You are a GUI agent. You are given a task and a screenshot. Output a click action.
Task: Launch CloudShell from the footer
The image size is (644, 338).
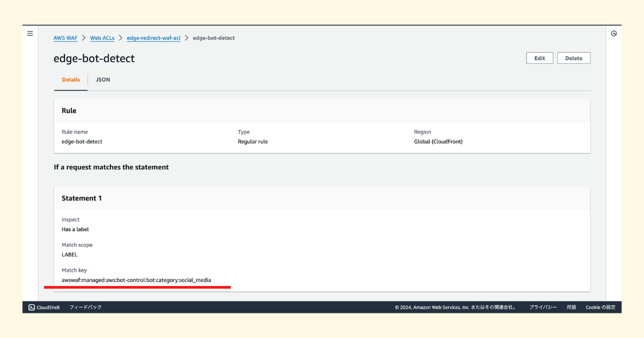[44, 307]
